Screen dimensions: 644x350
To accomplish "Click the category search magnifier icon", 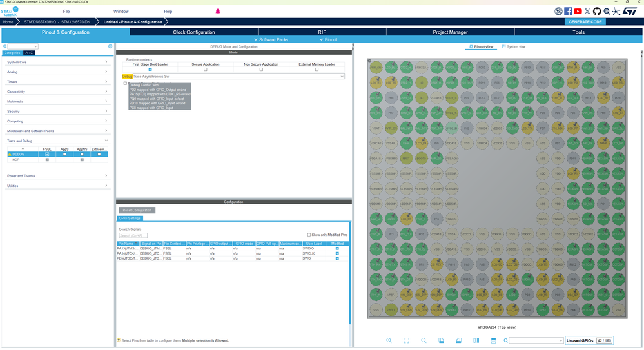I will coord(5,46).
